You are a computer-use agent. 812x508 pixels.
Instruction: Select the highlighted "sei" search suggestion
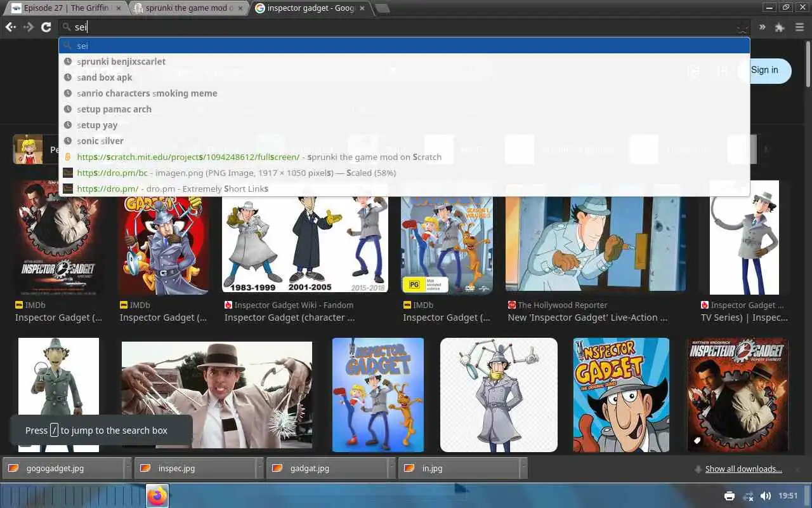404,46
